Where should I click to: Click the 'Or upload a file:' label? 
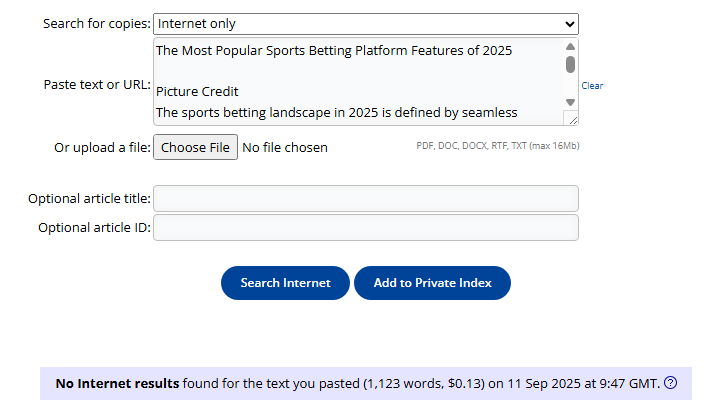point(102,148)
